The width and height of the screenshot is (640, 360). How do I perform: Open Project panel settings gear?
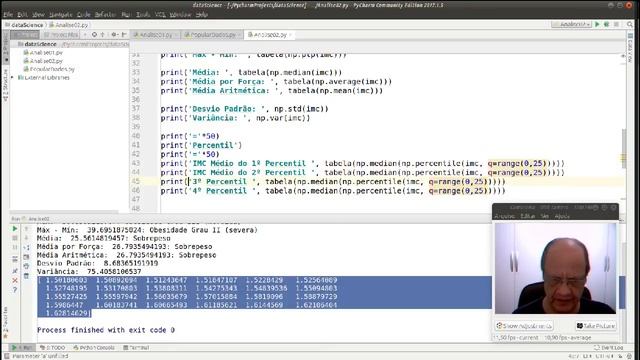click(x=115, y=35)
